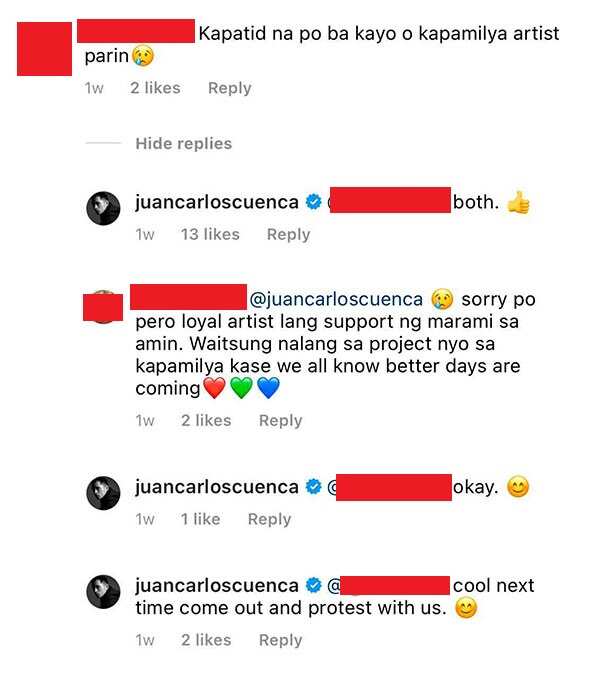This screenshot has width=600, height=673.
Task: Reply to the 'both' comment
Action: (288, 235)
